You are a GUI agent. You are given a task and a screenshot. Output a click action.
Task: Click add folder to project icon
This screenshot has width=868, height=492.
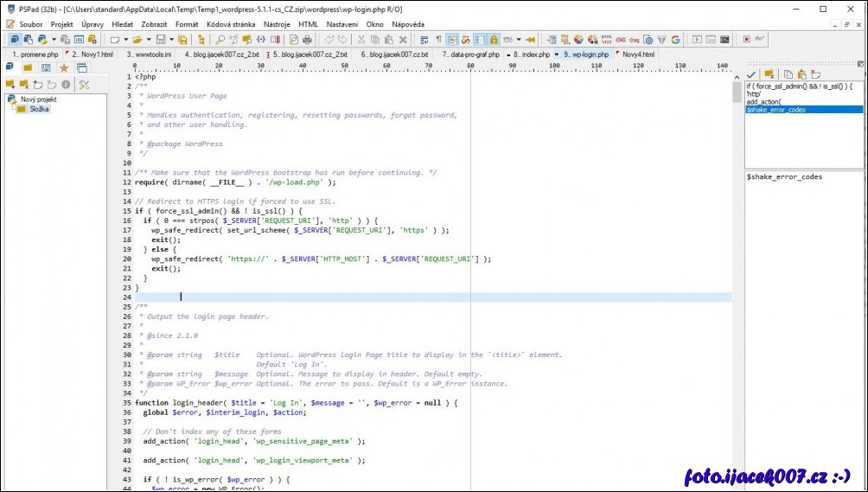(10, 84)
